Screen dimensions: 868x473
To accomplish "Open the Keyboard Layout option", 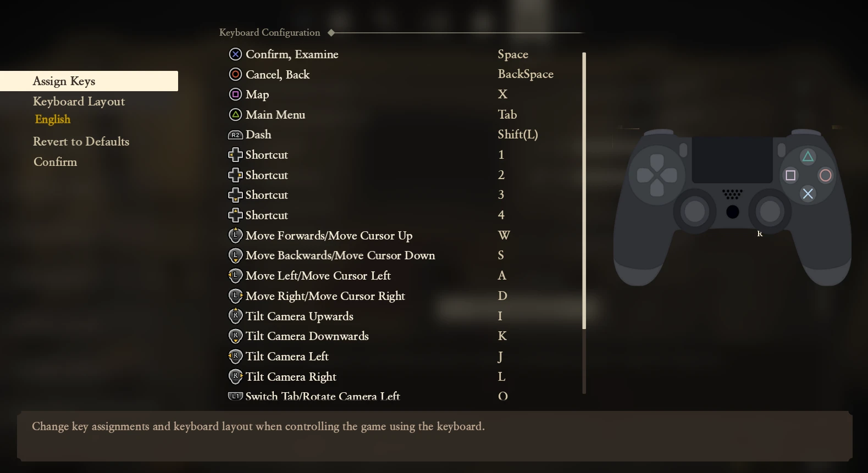I will pos(79,102).
